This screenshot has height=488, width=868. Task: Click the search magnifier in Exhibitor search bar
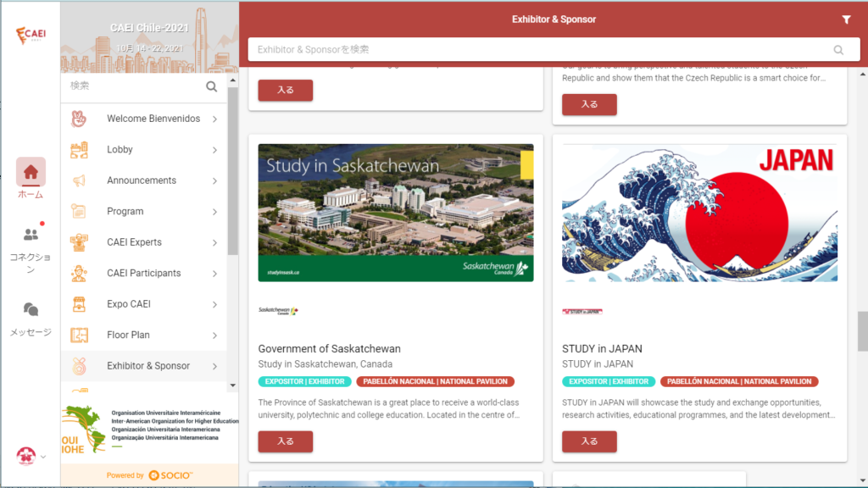[838, 50]
